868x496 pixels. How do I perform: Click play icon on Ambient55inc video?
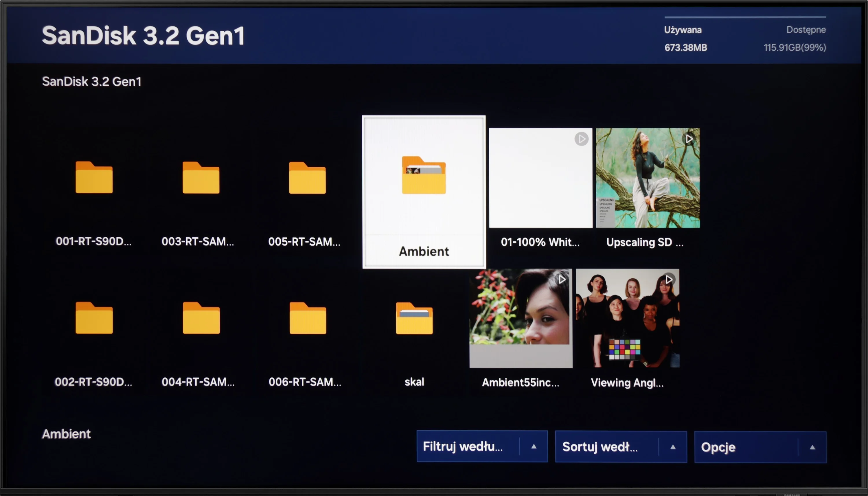pyautogui.click(x=562, y=279)
